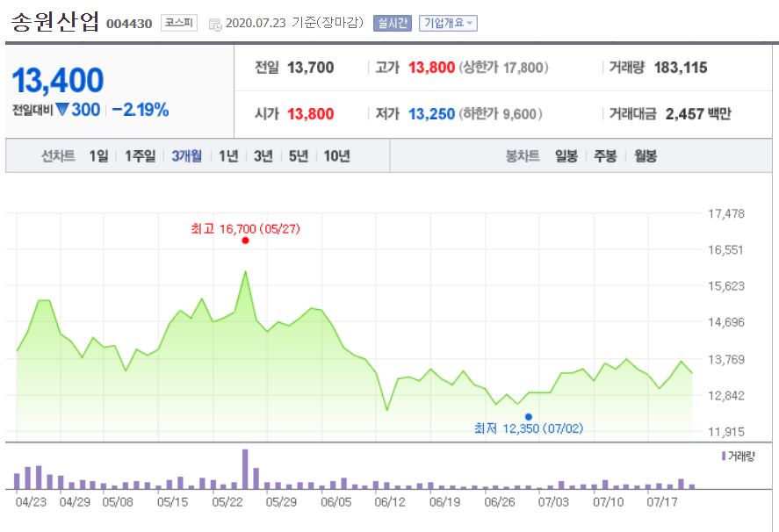This screenshot has width=779, height=532.
Task: Click the 05/08 date axis label
Action: 118,501
